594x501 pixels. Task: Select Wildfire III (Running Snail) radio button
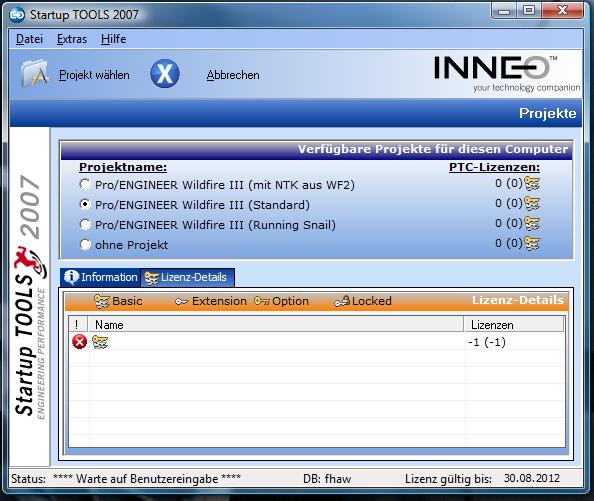pos(85,225)
